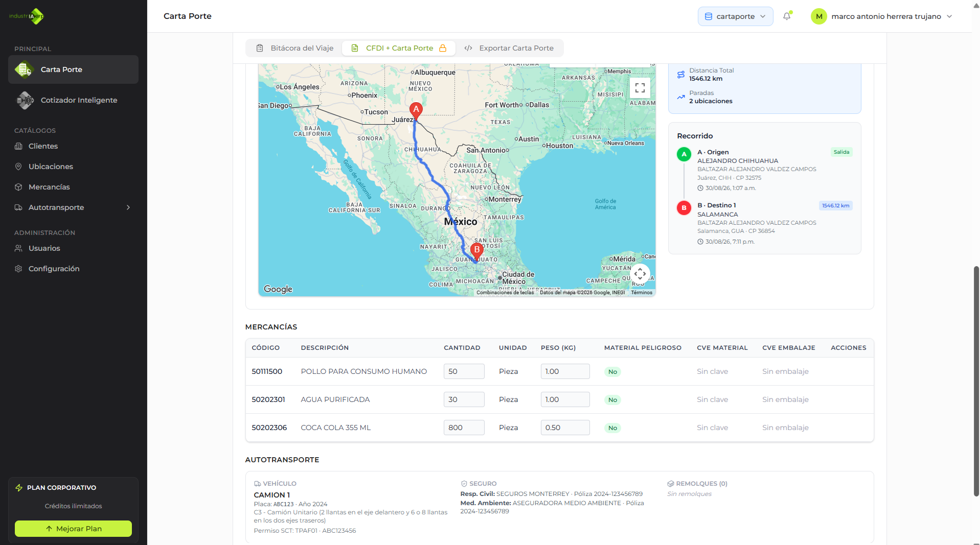Click the industrIA logo

click(27, 16)
